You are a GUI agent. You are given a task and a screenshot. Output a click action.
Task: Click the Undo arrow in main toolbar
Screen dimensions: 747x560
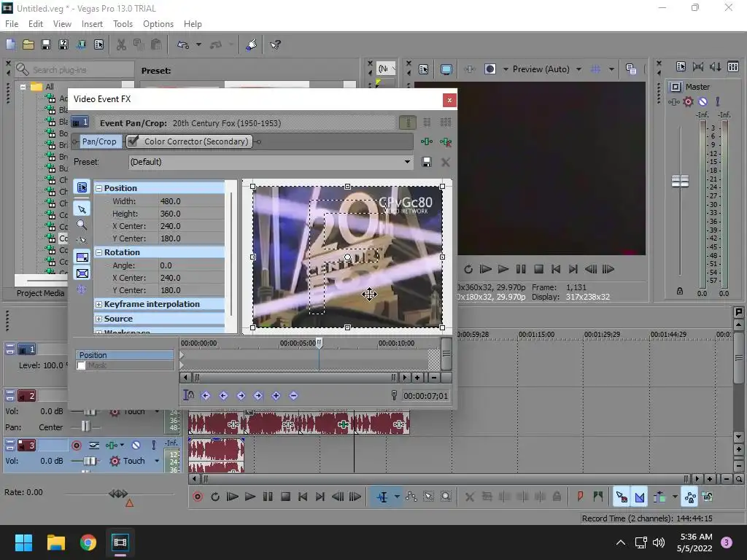pyautogui.click(x=183, y=44)
